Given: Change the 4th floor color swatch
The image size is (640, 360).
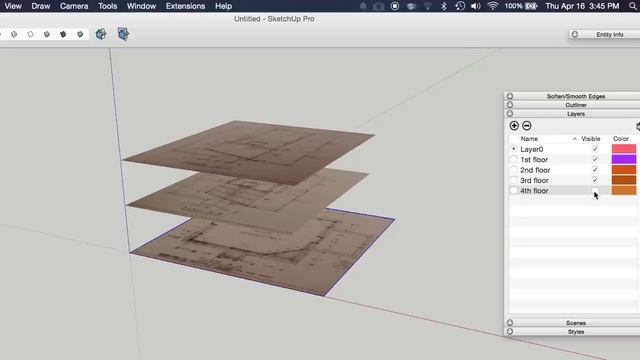Looking at the screenshot, I should (x=624, y=191).
